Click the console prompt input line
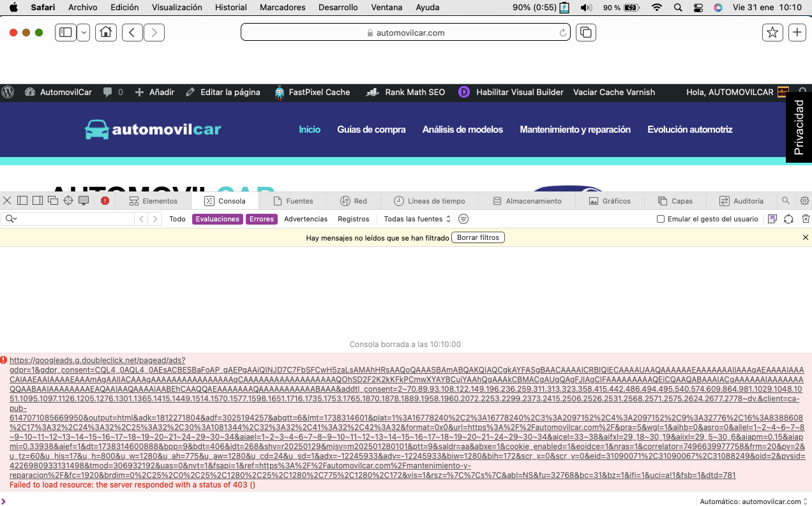The height and width of the screenshot is (506, 812). tap(348, 501)
